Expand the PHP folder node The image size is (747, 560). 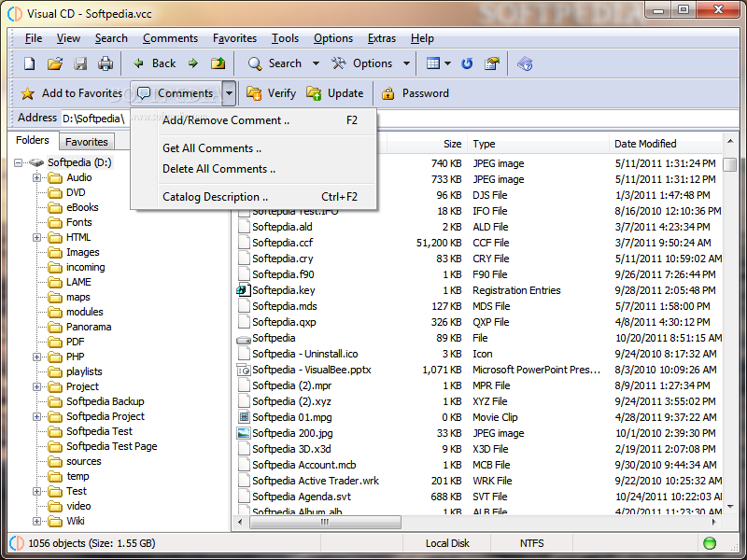click(x=36, y=357)
